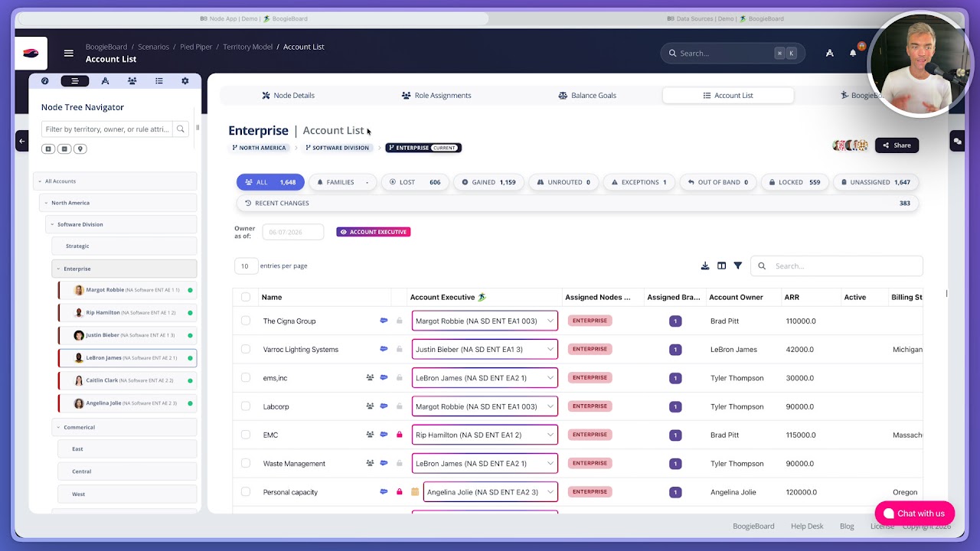
Task: Open the filter funnel icon above table
Action: click(x=738, y=266)
